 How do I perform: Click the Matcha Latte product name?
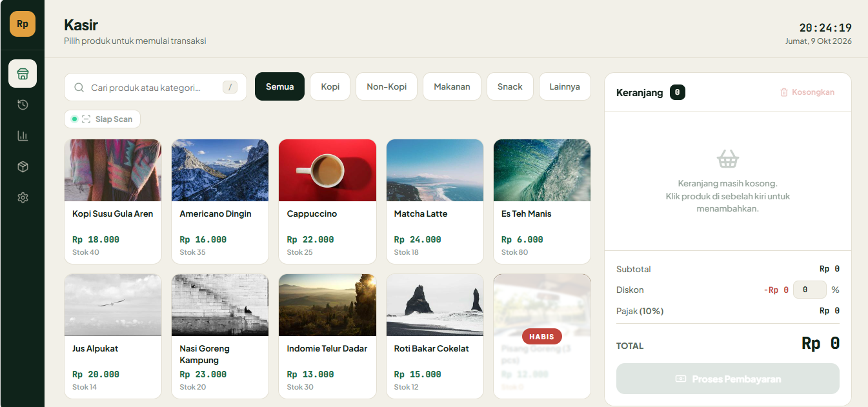click(421, 213)
